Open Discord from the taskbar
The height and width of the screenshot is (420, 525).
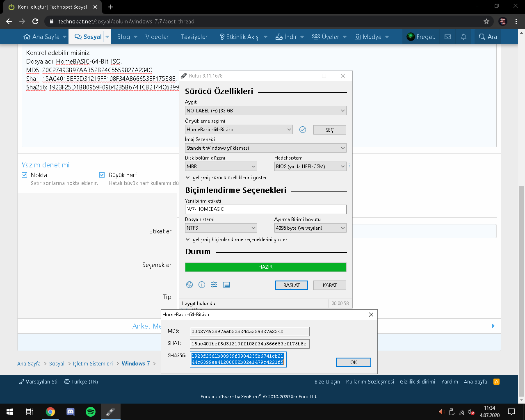(x=71, y=412)
